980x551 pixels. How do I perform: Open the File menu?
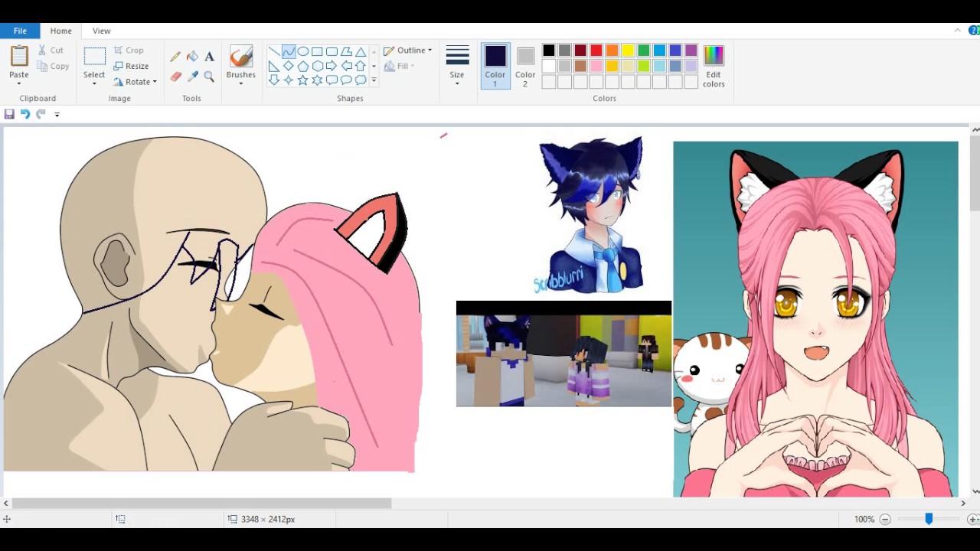[20, 31]
